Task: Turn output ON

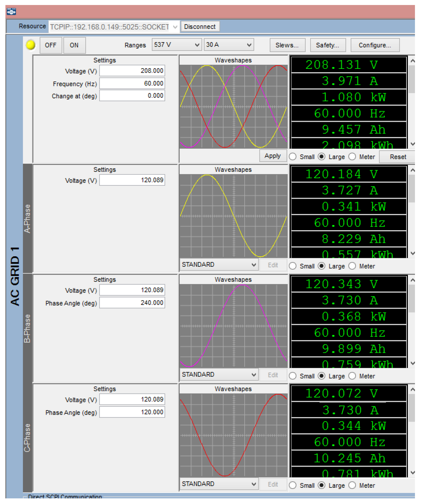Action: click(x=74, y=45)
